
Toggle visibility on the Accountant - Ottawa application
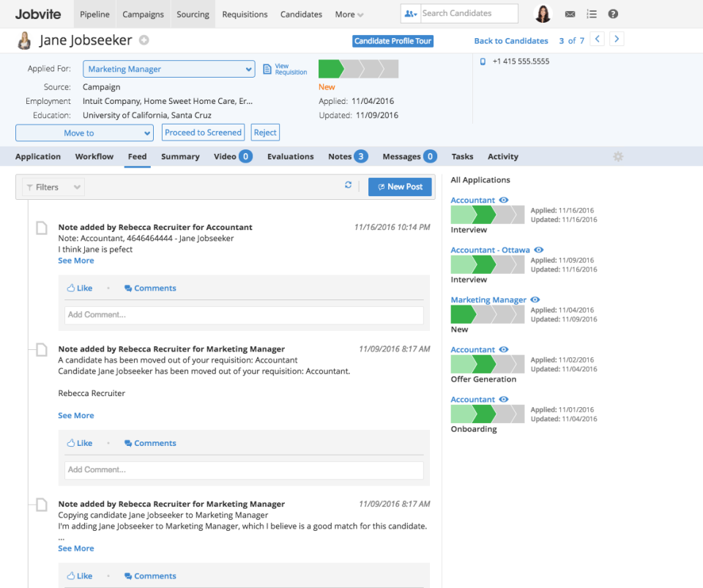point(538,250)
